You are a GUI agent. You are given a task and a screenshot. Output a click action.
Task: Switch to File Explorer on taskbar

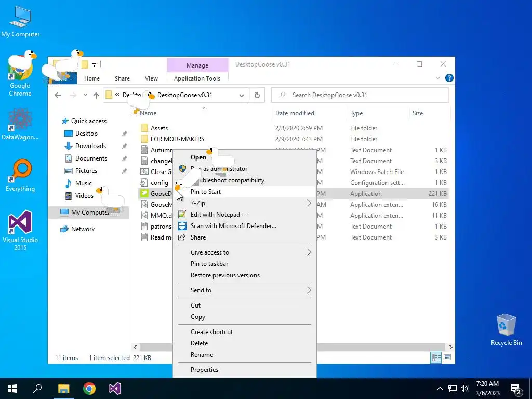pos(63,389)
